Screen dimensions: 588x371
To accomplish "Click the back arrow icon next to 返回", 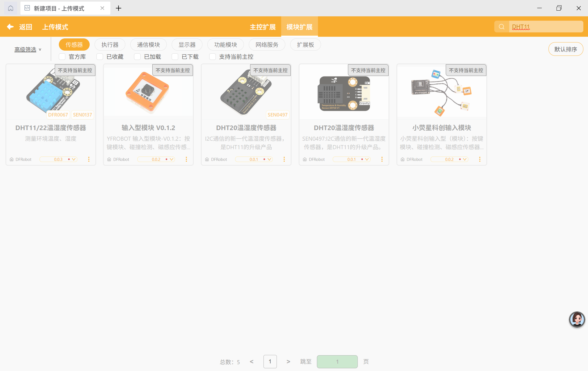I will pos(10,27).
